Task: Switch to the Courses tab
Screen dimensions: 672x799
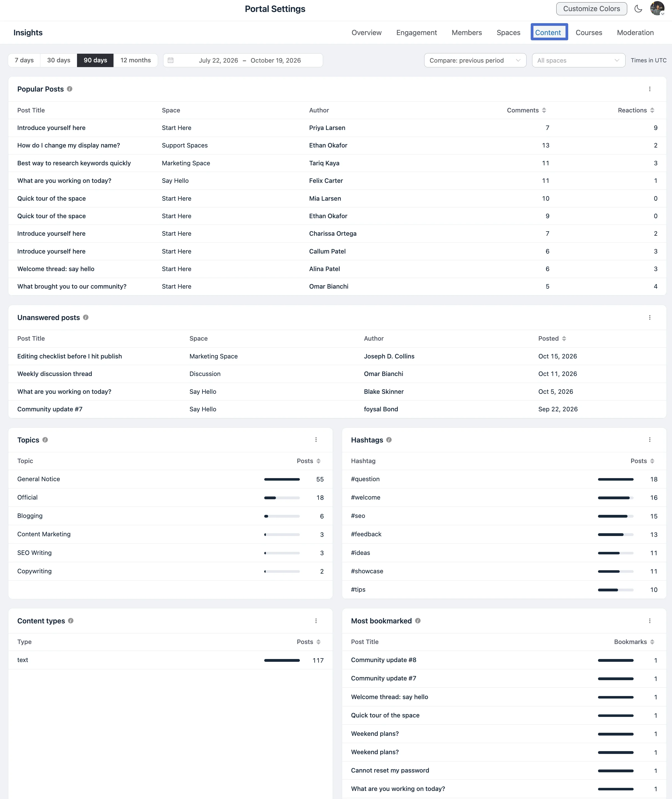Action: 589,32
